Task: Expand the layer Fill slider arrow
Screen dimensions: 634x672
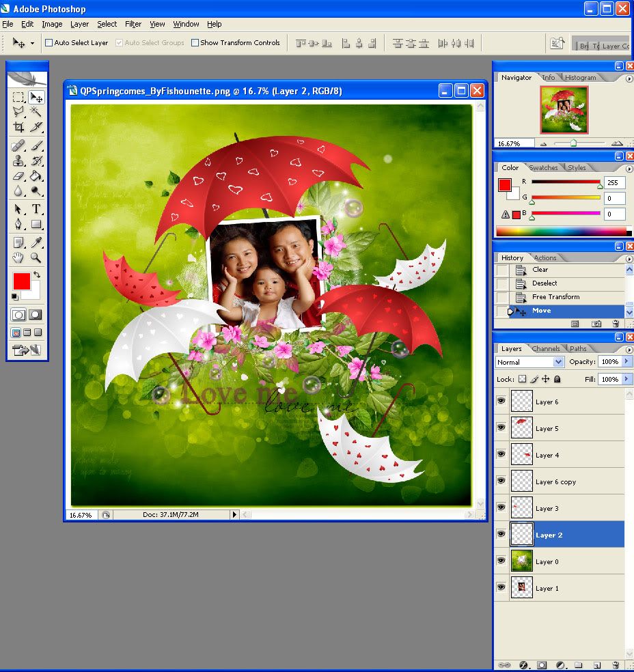Action: point(626,379)
